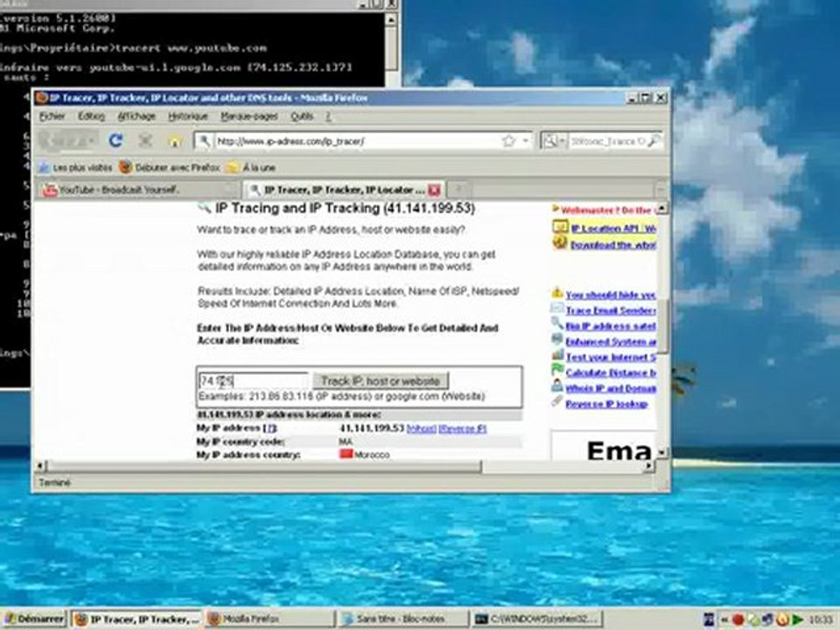Open the IP Location API link
This screenshot has height=630, width=840.
(612, 228)
